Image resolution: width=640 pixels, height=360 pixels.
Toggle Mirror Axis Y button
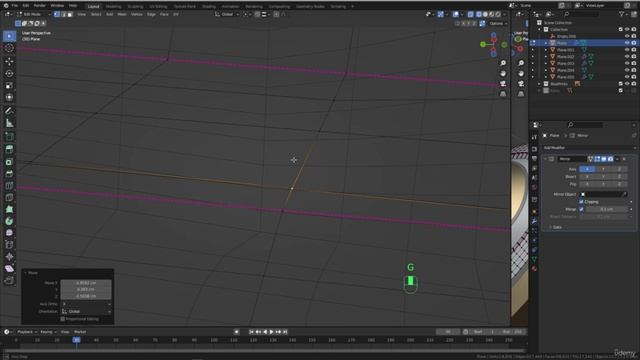603,169
